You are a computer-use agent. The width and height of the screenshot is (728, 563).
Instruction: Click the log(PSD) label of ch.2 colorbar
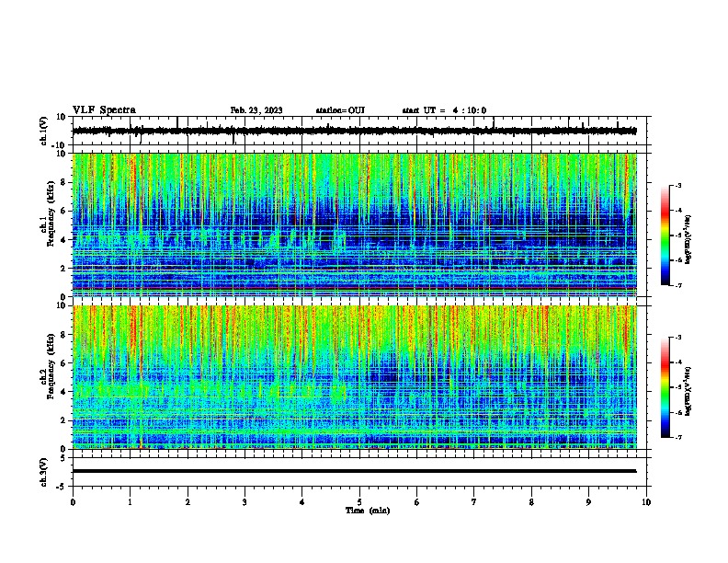coord(688,392)
